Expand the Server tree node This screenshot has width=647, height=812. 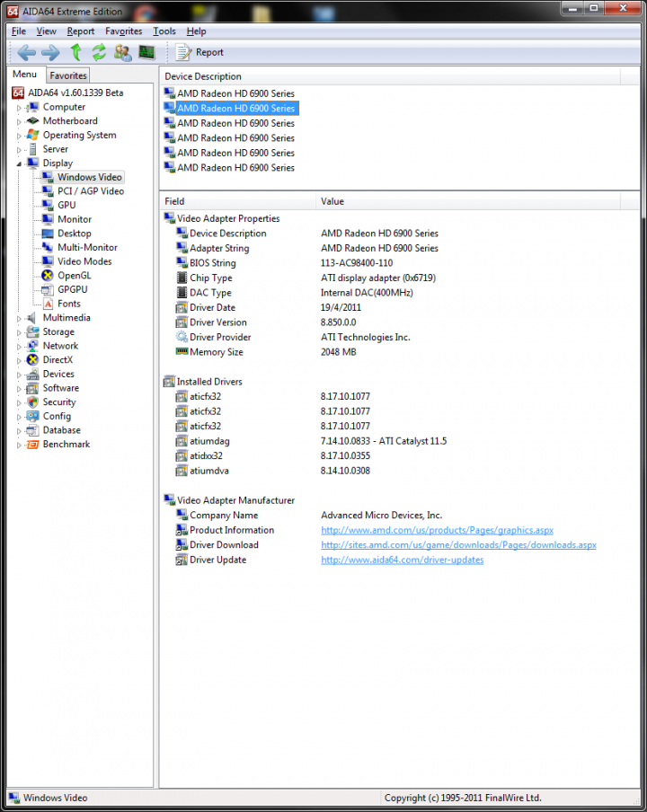coord(19,150)
